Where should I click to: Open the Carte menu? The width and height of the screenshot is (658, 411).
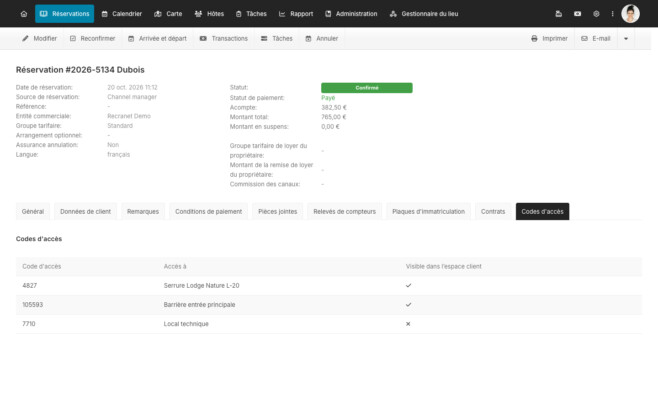click(x=168, y=14)
